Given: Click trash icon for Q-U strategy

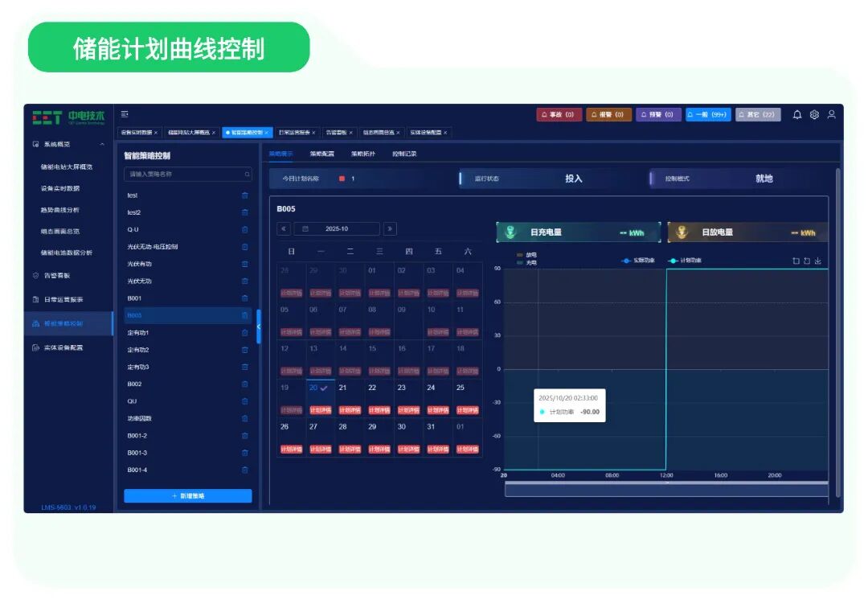Looking at the screenshot, I should click(x=244, y=230).
